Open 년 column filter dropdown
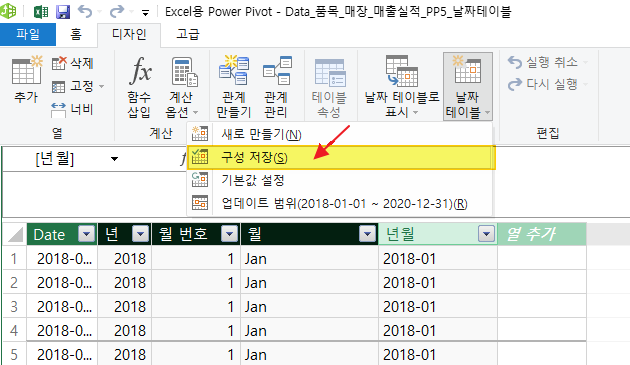This screenshot has width=630, height=365. click(x=141, y=234)
